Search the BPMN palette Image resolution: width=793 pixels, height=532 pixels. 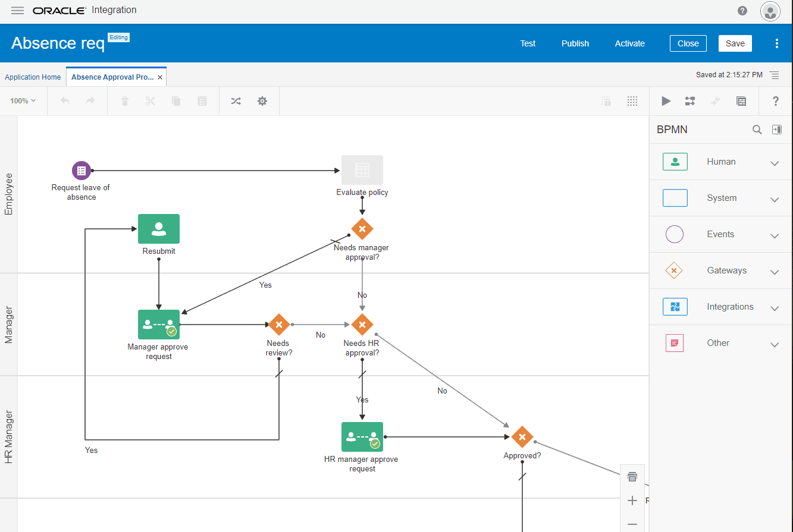pyautogui.click(x=757, y=130)
